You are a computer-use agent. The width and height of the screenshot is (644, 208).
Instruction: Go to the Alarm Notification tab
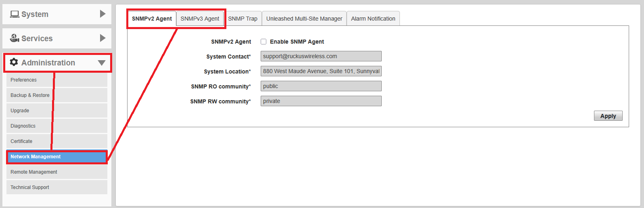point(373,19)
